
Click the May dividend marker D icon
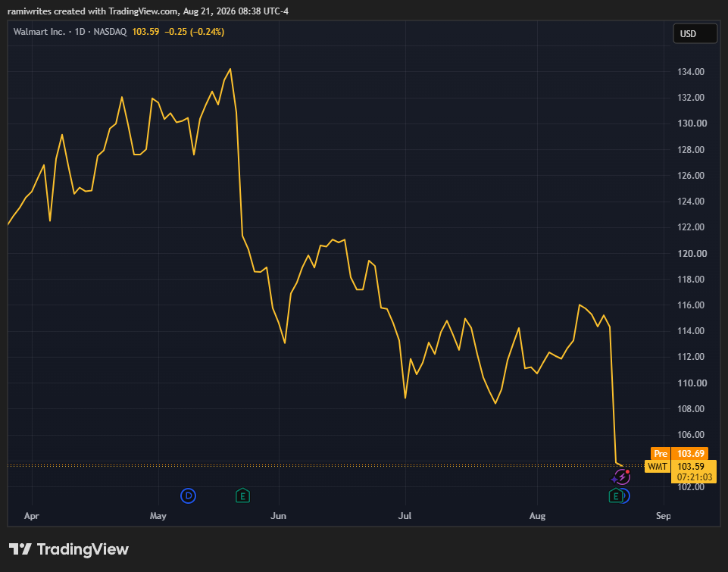(x=188, y=495)
